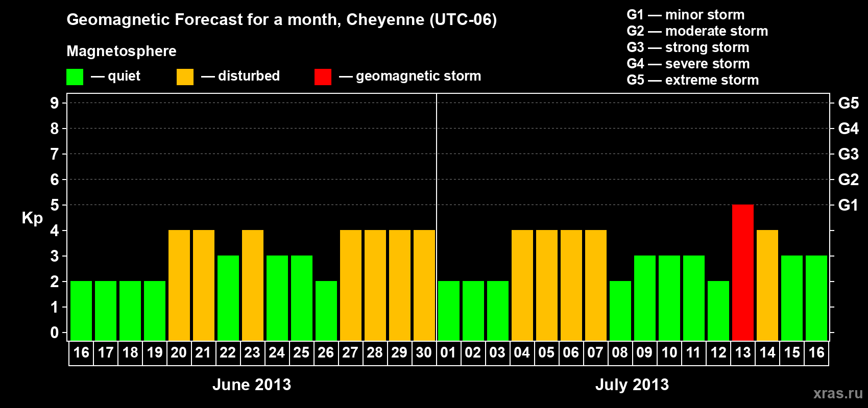Click the G4 right-axis label
868x408 pixels.
pyautogui.click(x=849, y=129)
